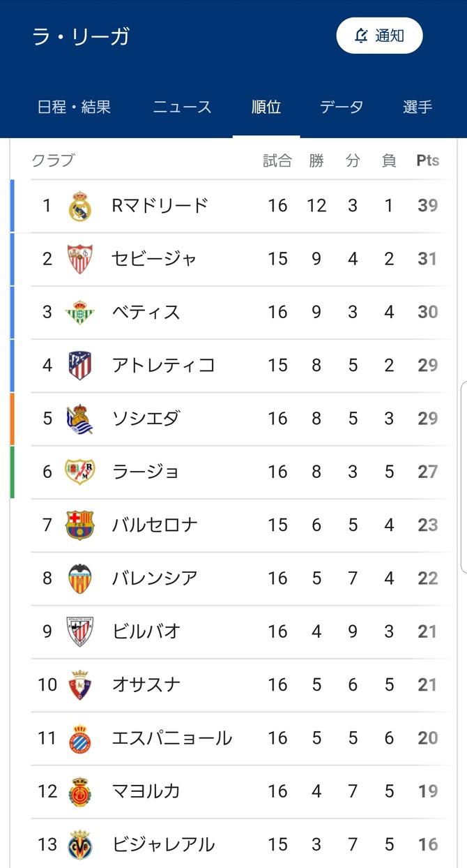This screenshot has height=868, width=467.
Task: Click the Valencia club crest
Action: coord(79,578)
